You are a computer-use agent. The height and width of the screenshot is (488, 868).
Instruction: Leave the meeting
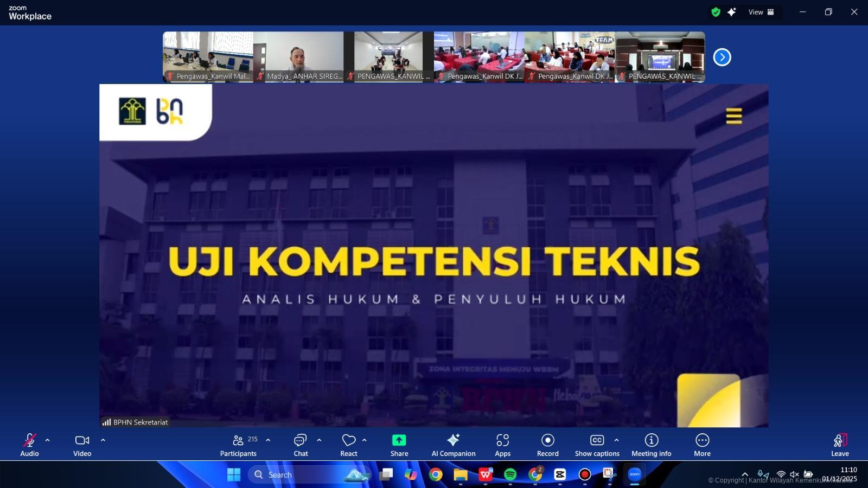click(x=839, y=445)
